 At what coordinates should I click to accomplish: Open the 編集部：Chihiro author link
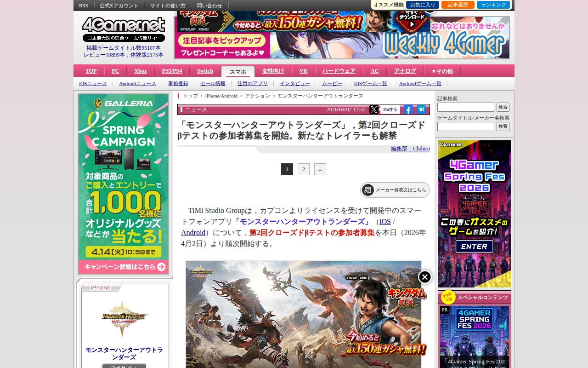tap(410, 149)
